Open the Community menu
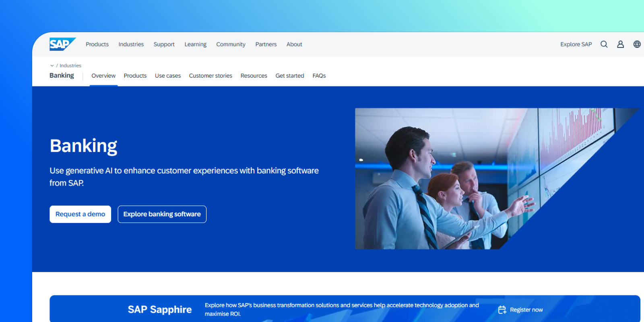 231,44
